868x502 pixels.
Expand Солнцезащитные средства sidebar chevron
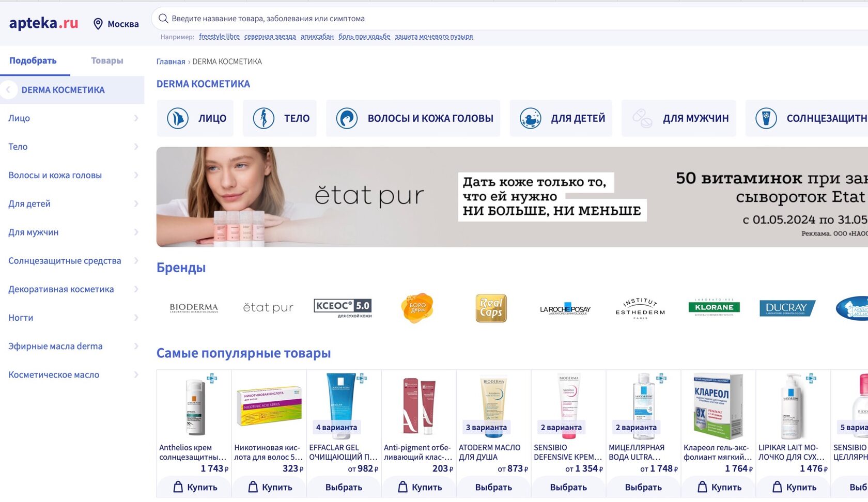(136, 261)
